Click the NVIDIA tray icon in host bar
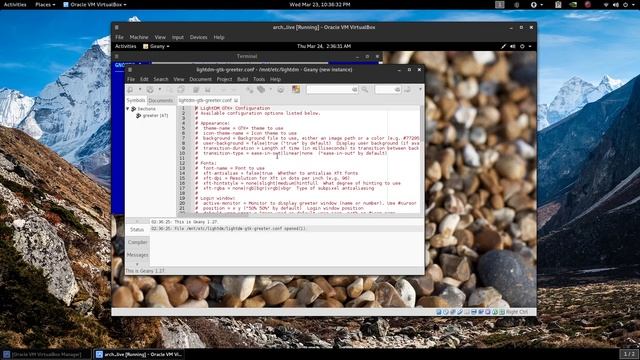Screen dimensions: 640x360 (x=573, y=4)
